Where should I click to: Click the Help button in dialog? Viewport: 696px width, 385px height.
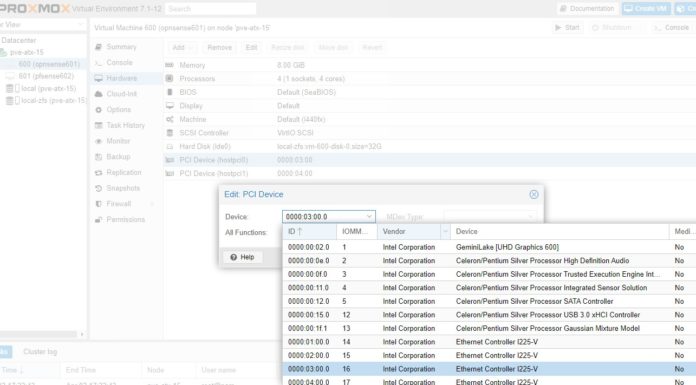tap(242, 257)
